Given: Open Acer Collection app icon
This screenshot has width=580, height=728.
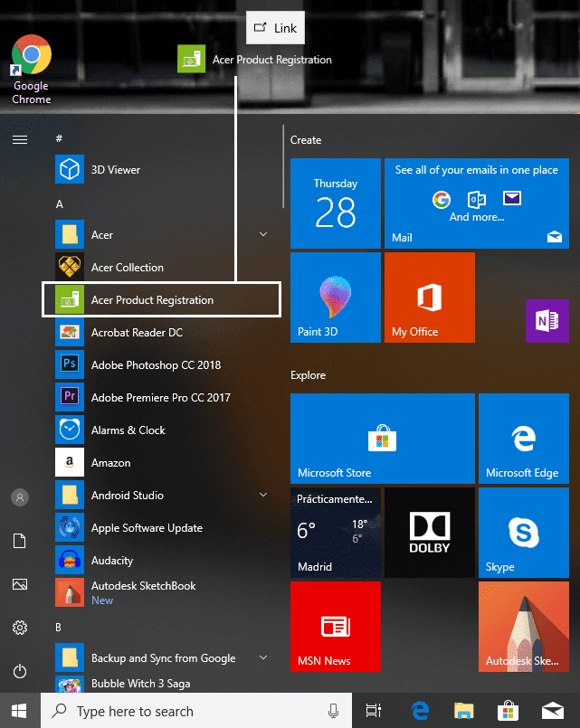Looking at the screenshot, I should (x=70, y=267).
